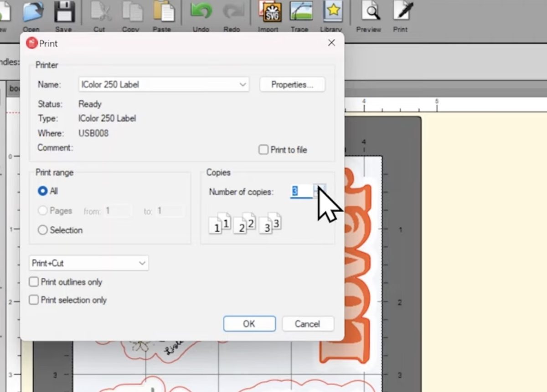547x392 pixels.
Task: Click the Paste clipboard icon
Action: tap(163, 12)
